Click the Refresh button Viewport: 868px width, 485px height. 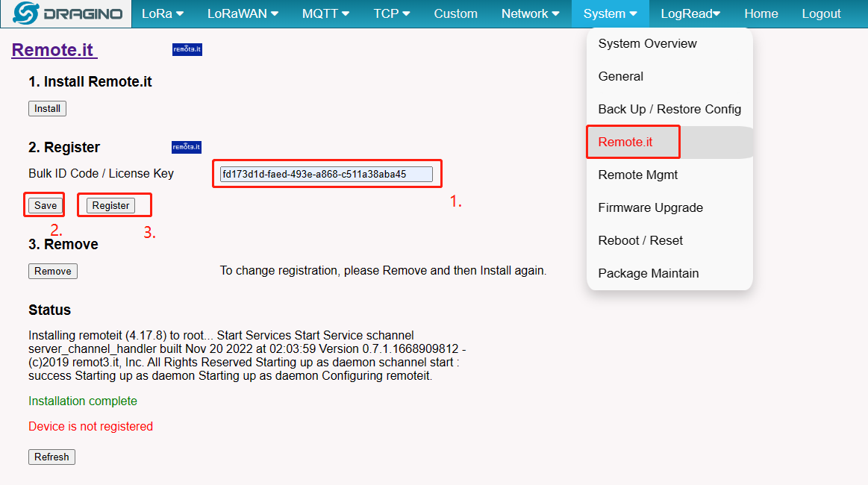(51, 457)
